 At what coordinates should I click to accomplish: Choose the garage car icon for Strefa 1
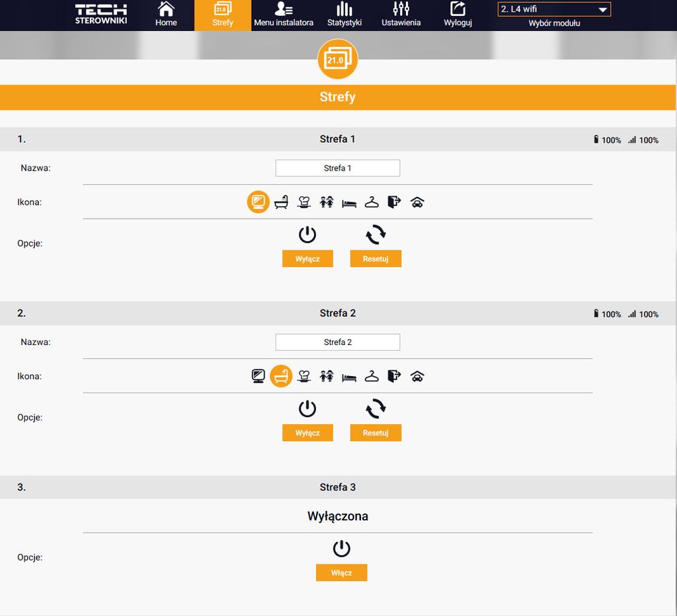(417, 202)
